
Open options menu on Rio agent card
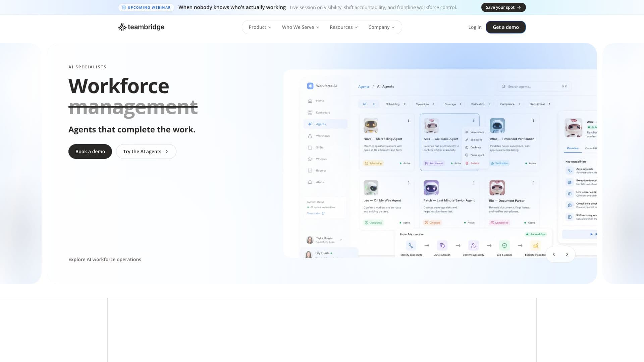click(533, 183)
